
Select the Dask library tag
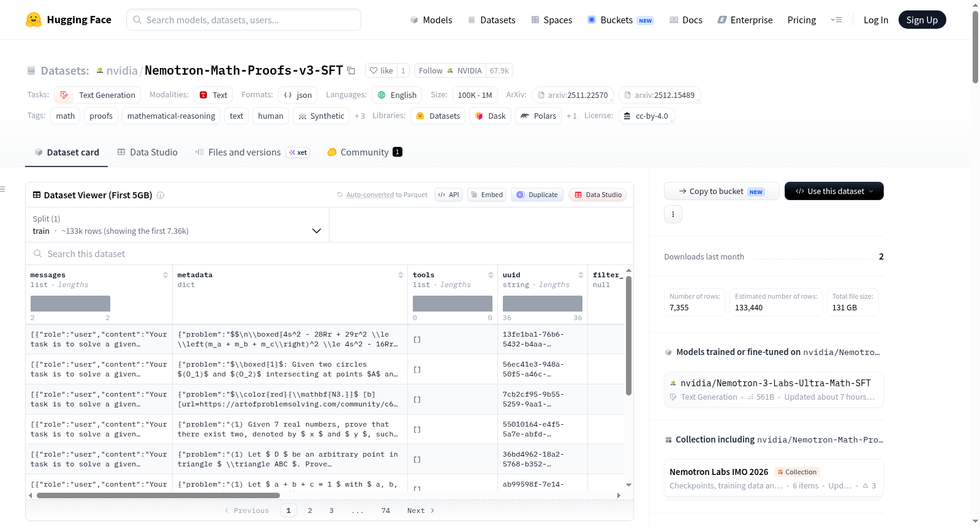point(491,116)
